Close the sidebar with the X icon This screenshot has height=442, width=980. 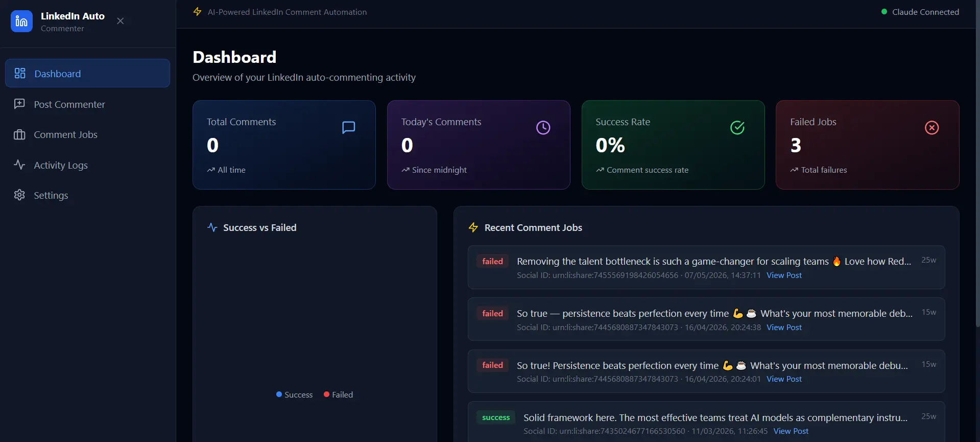coord(120,21)
